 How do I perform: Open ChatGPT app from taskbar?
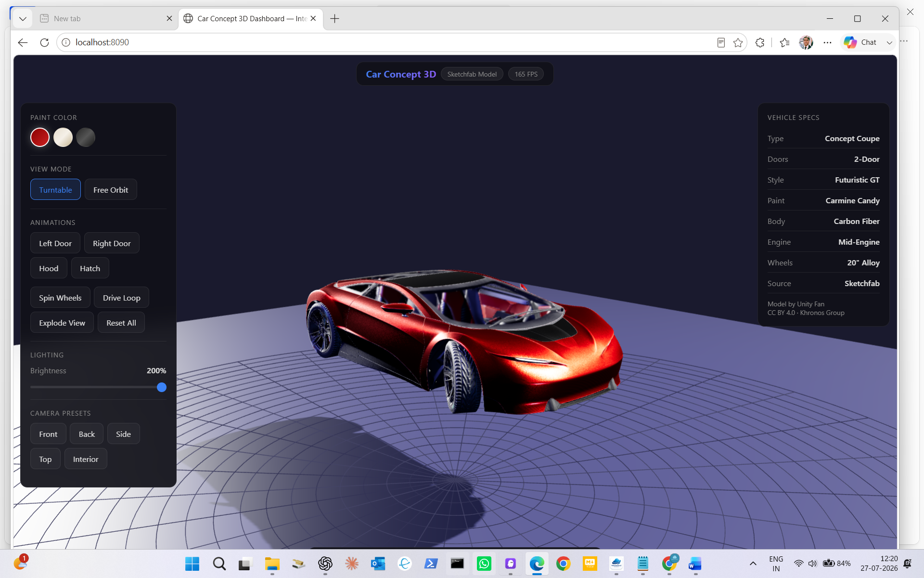325,564
